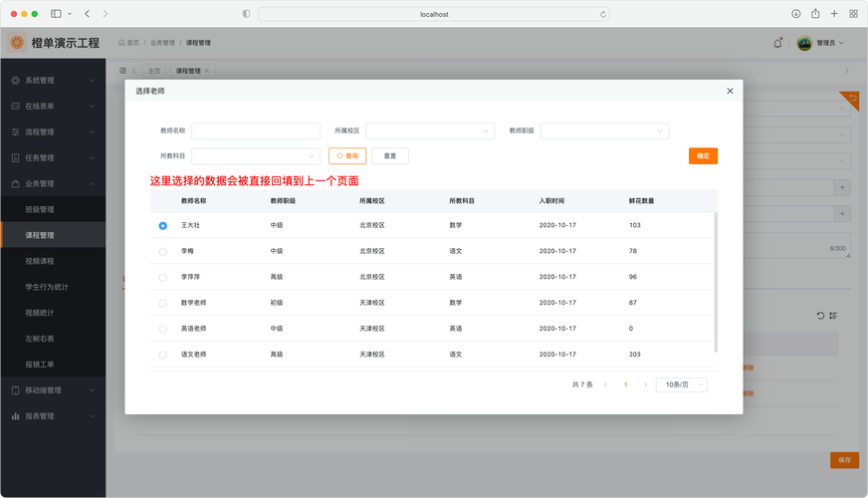Click the 教师名称 input field
Screen dimensions: 868x498
[256, 131]
